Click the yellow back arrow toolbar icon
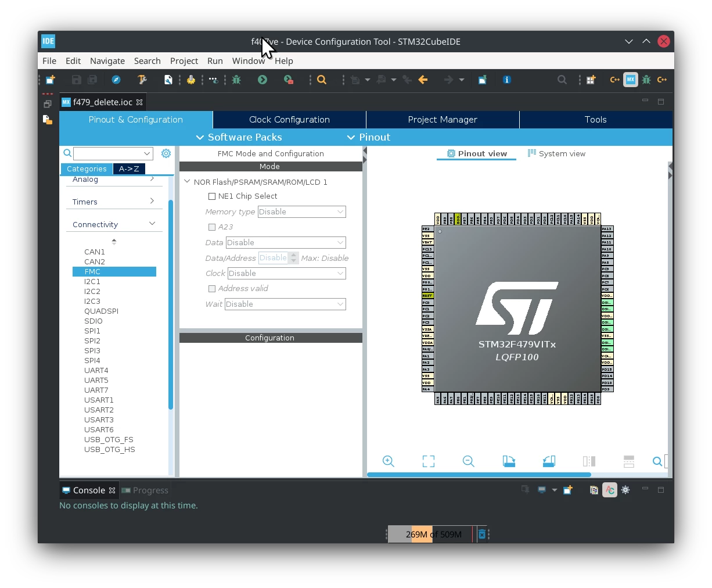The height and width of the screenshot is (588, 712). [423, 80]
